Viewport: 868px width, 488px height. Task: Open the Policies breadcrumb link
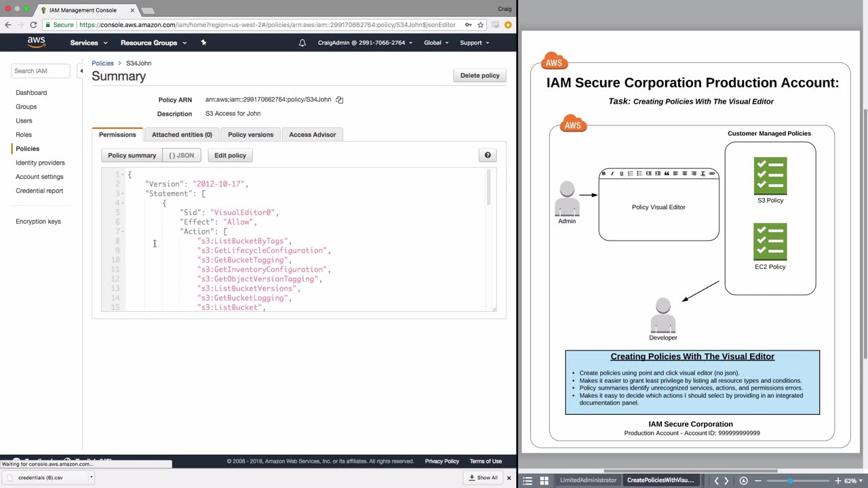(103, 63)
